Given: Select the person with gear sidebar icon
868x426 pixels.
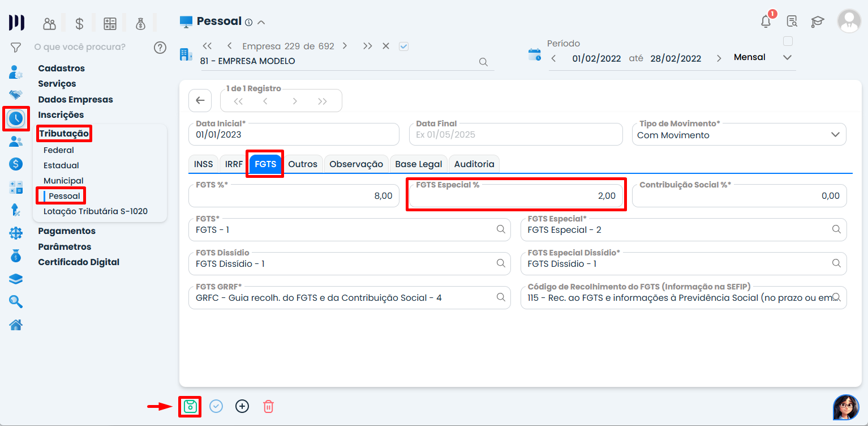Looking at the screenshot, I should (16, 72).
